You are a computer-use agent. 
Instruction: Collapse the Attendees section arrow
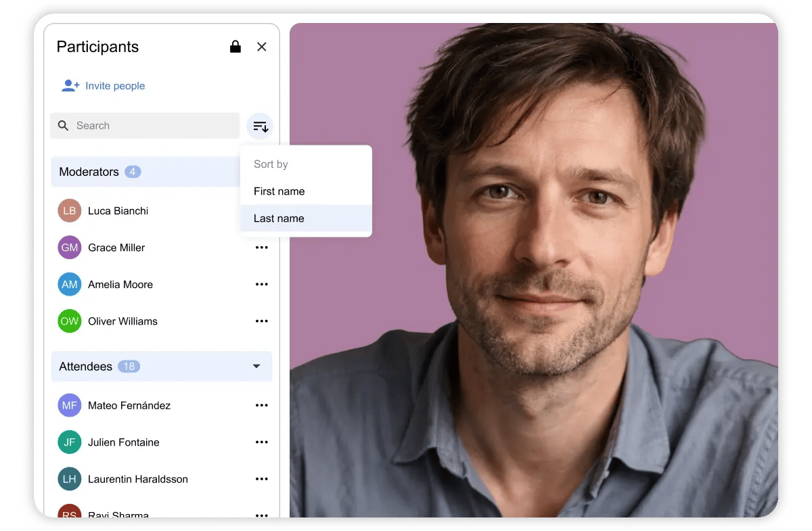coord(256,367)
